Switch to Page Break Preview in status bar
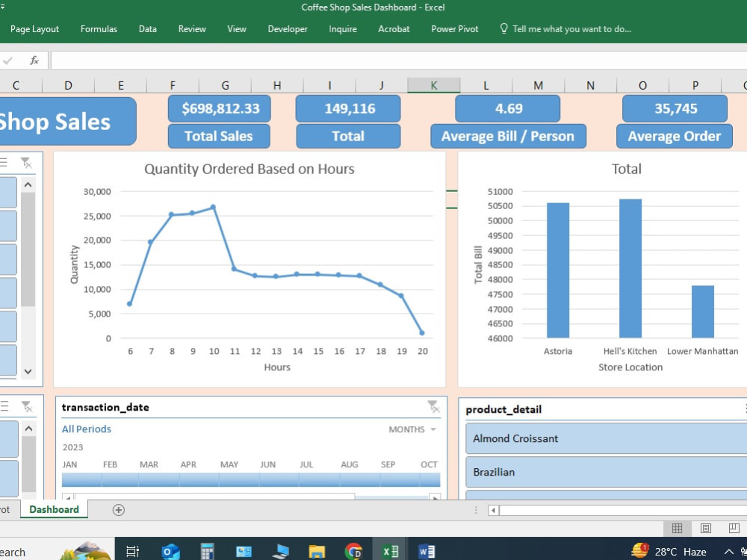This screenshot has height=560, width=747. [x=734, y=528]
